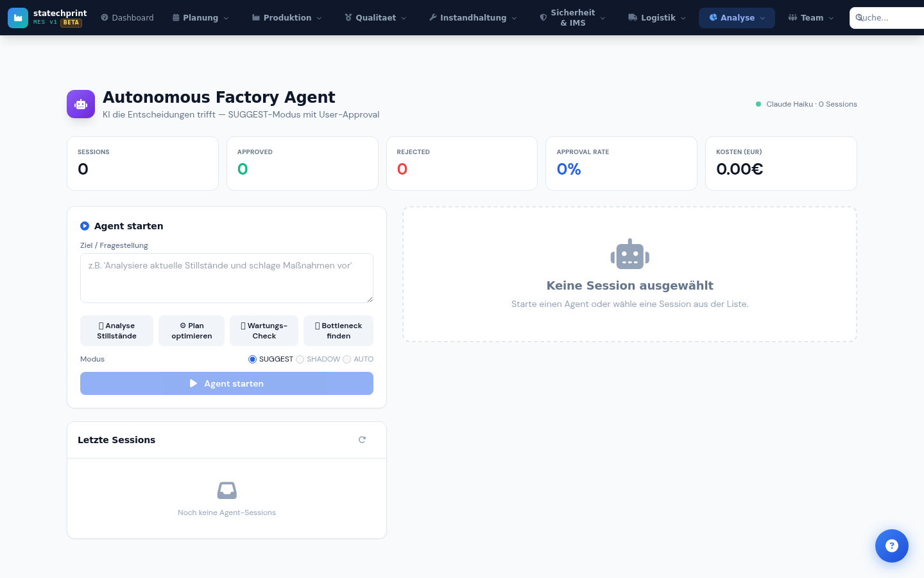The width and height of the screenshot is (924, 578).
Task: Choose Plan optimieren preset
Action: (191, 331)
